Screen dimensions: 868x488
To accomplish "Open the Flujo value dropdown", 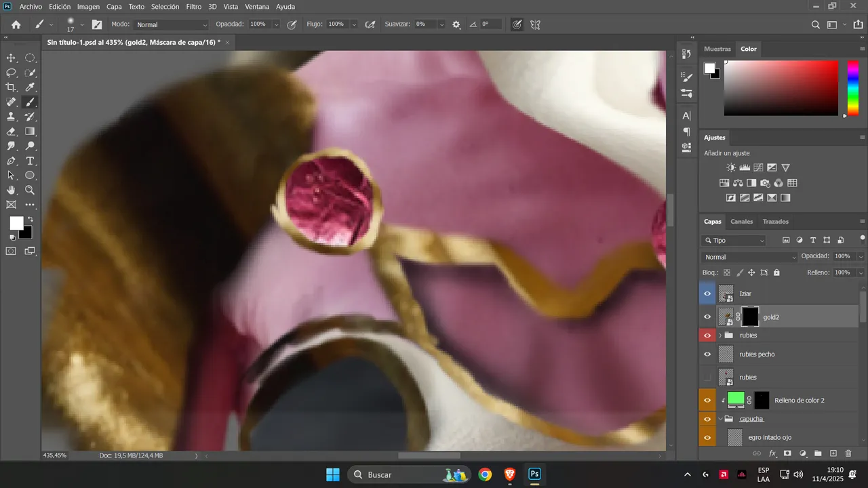I will coord(354,24).
